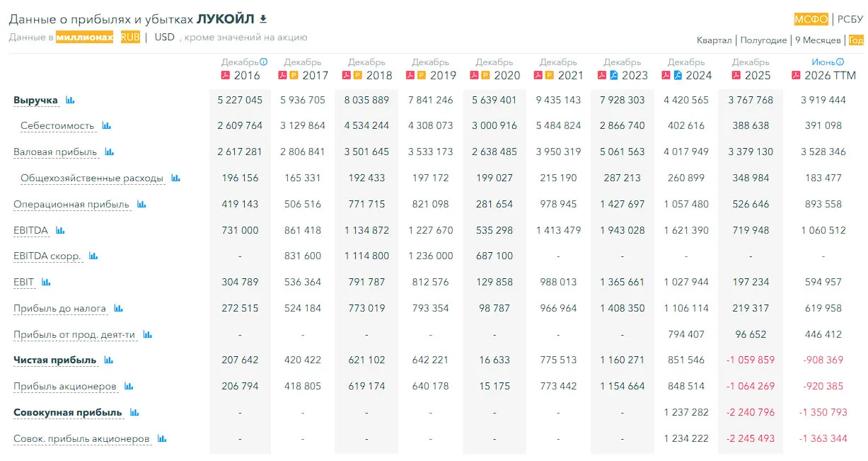Open the chart icon next to Выручка

point(70,101)
